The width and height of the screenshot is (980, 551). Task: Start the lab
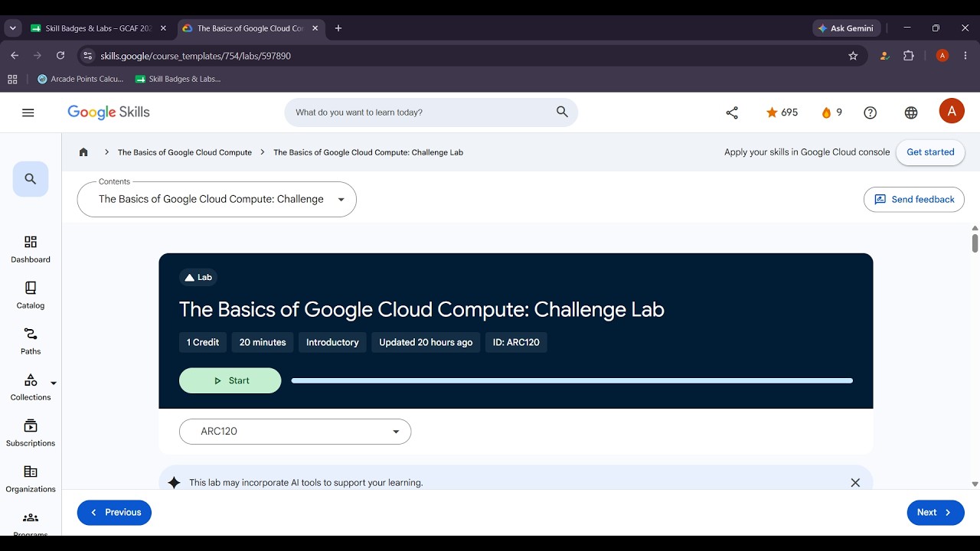coord(230,380)
